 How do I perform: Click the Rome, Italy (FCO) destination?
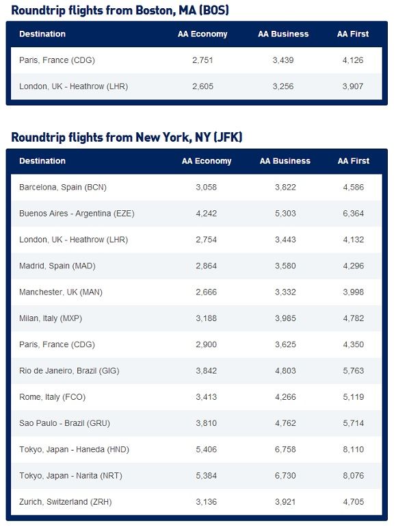pyautogui.click(x=52, y=397)
